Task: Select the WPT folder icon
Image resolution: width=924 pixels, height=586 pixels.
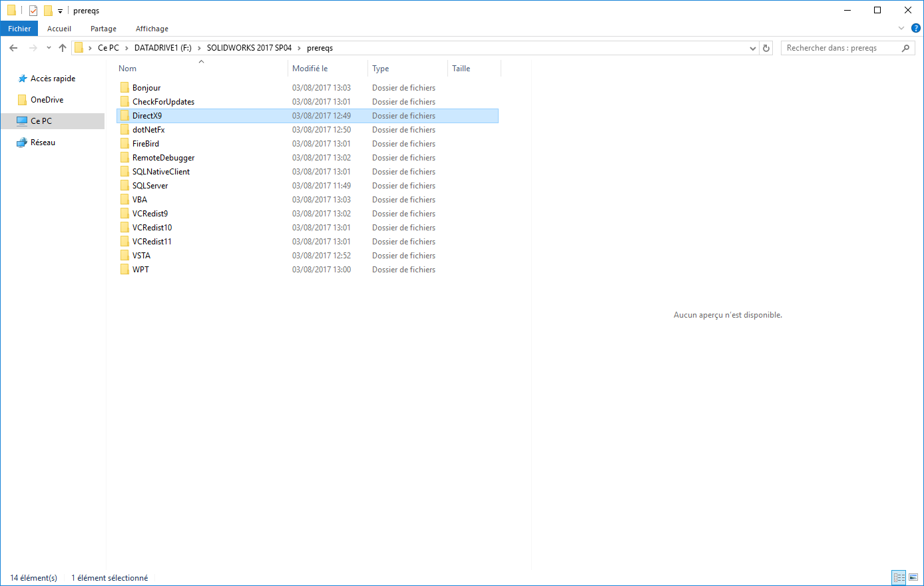Action: [124, 270]
